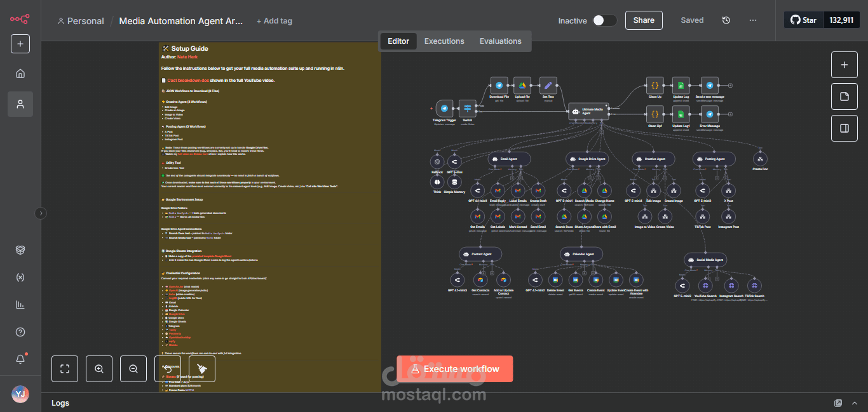Viewport: 868px width, 412px height.
Task: Click the zoom out magnifier icon
Action: pyautogui.click(x=133, y=369)
